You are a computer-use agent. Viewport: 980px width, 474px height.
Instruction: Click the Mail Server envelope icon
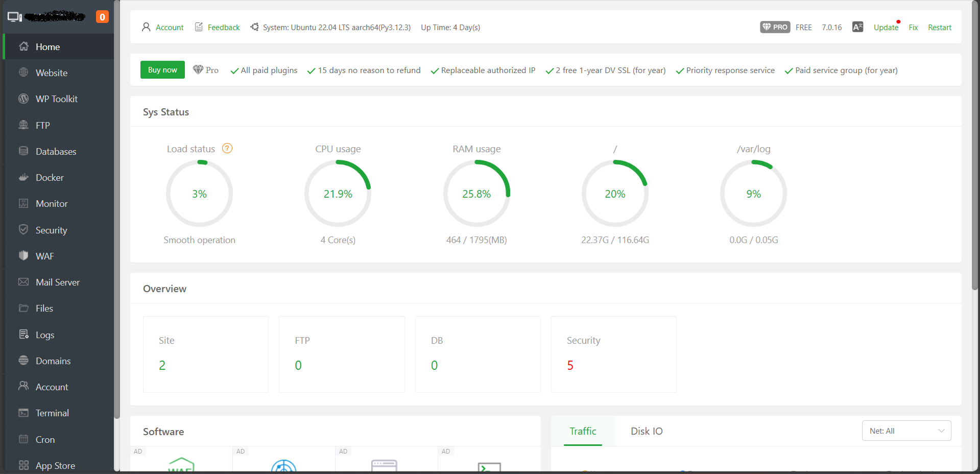pos(23,282)
